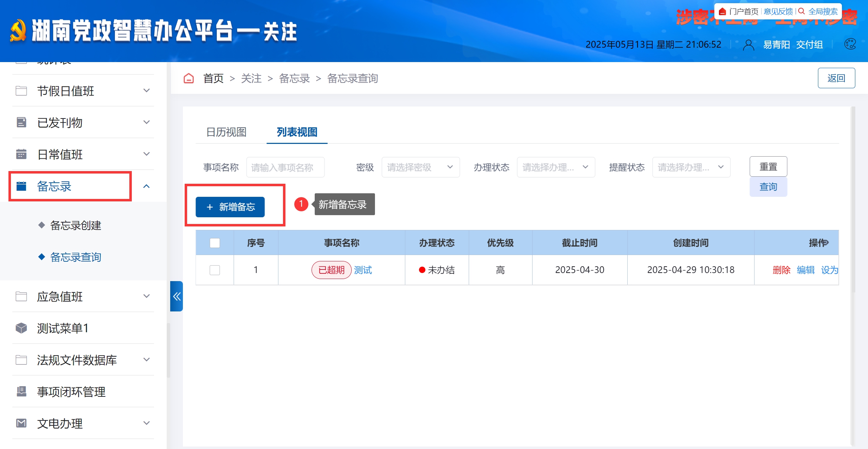868x449 pixels.
Task: Click the 门户首页 house icon
Action: coord(722,11)
